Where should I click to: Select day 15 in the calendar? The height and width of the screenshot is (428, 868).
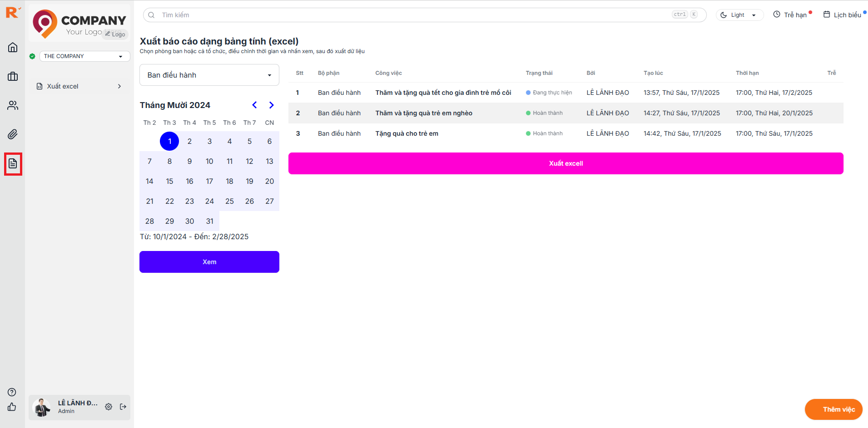[169, 181]
